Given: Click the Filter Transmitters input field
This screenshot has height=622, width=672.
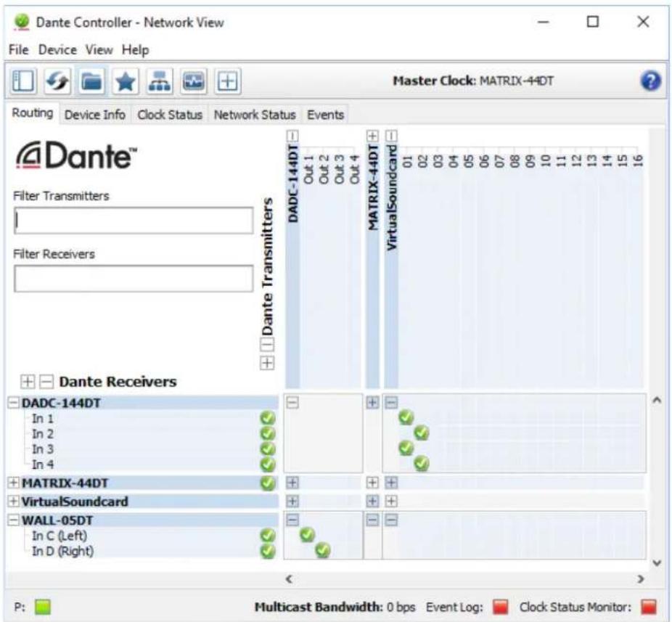Looking at the screenshot, I should 134,221.
